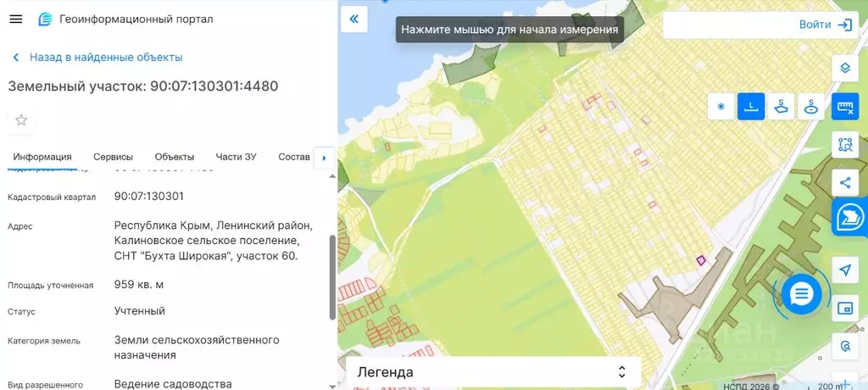This screenshot has width=868, height=390.
Task: Switch to the Сервисы tab
Action: click(x=113, y=157)
